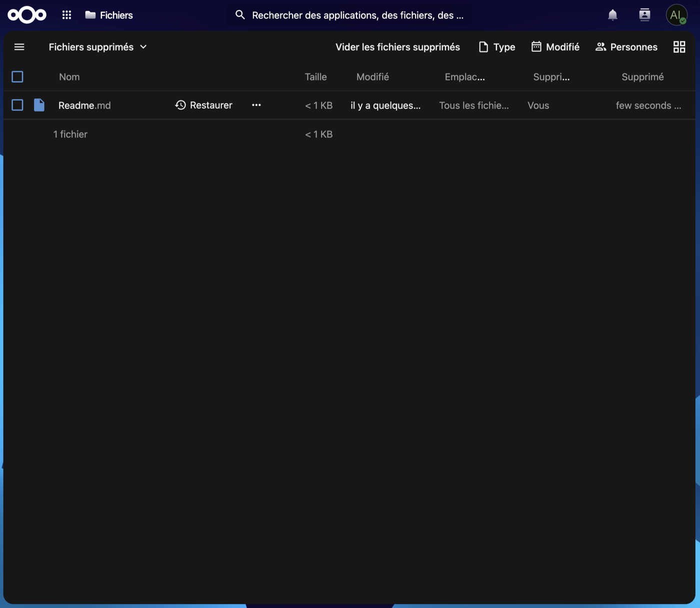Focus the Rechercher des applications search field
The height and width of the screenshot is (608, 700).
350,15
